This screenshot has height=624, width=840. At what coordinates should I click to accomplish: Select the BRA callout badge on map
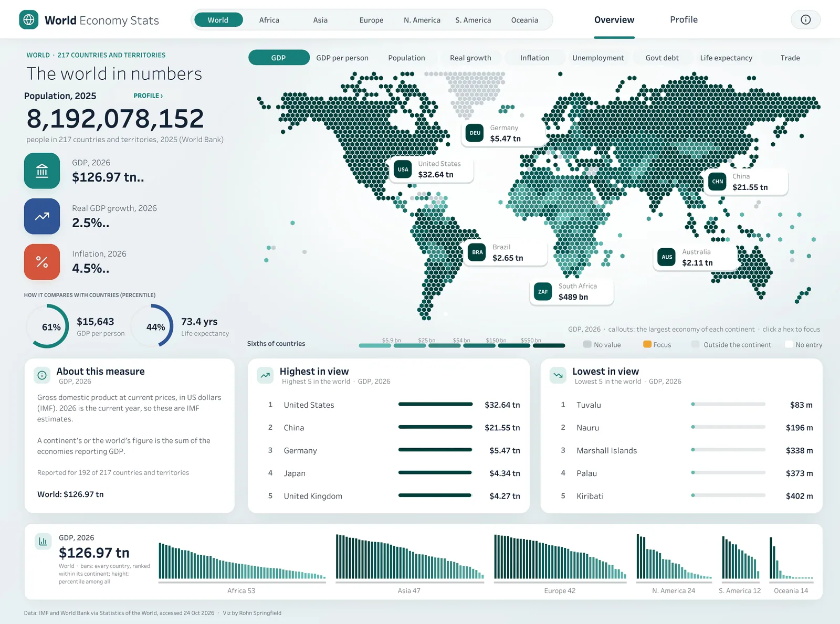coord(477,252)
